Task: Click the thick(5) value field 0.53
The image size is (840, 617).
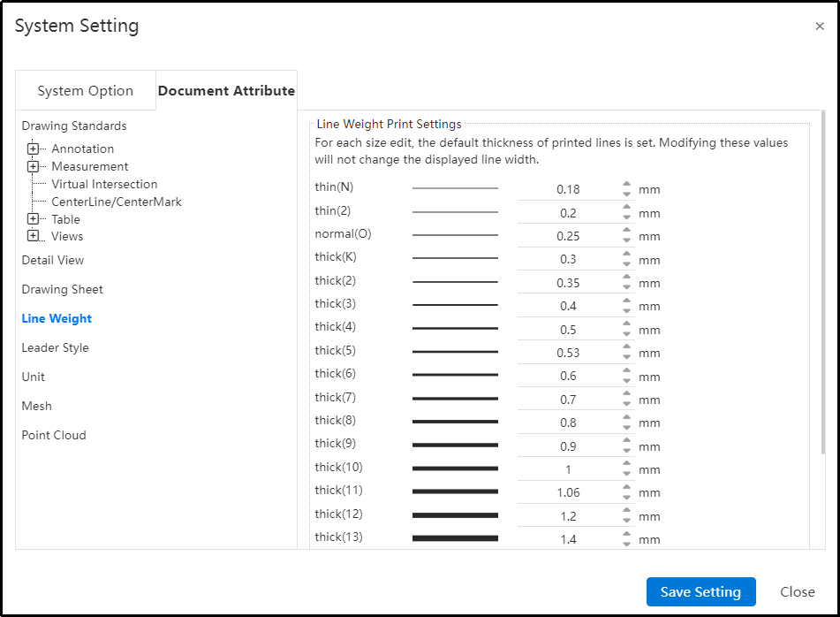Action: [x=569, y=353]
